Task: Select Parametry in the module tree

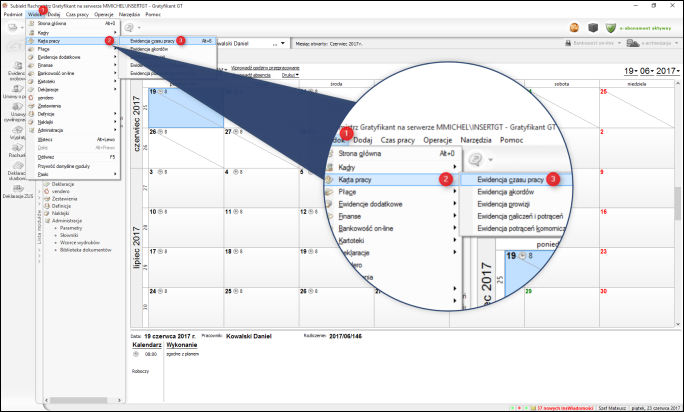Action: [71, 228]
